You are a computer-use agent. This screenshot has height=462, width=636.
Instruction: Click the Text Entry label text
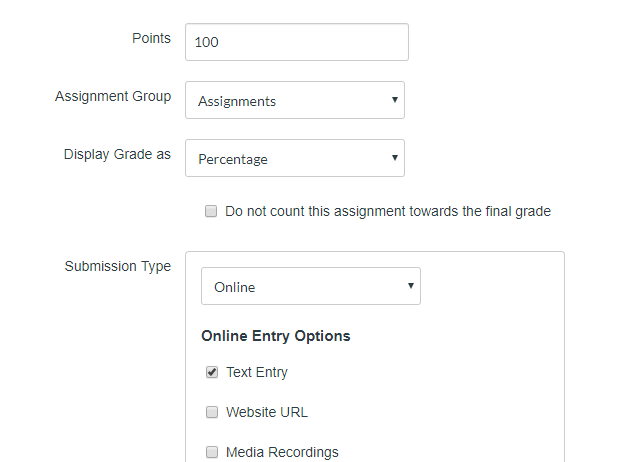coord(257,372)
